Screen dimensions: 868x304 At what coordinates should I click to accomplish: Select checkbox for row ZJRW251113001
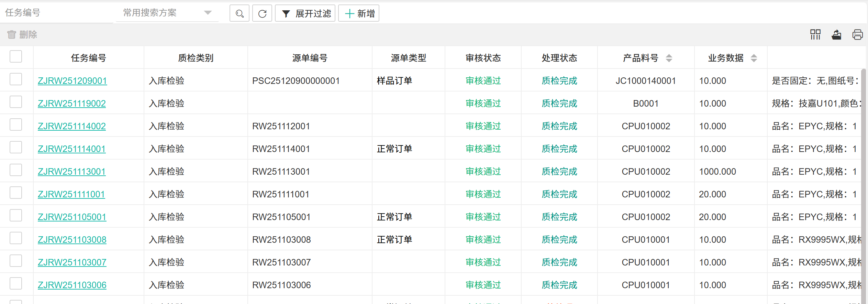(16, 170)
